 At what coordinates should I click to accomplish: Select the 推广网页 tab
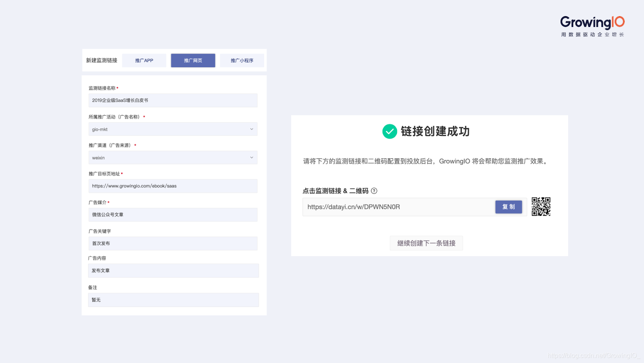193,60
